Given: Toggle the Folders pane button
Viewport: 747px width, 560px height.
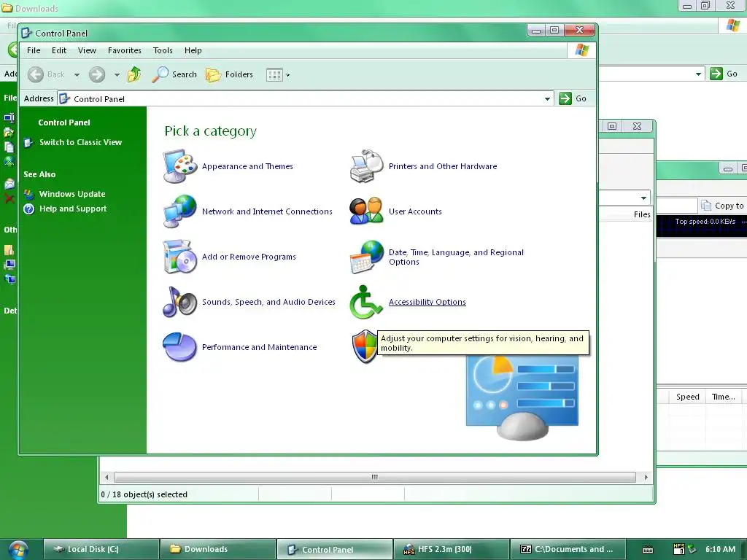Looking at the screenshot, I should (229, 74).
